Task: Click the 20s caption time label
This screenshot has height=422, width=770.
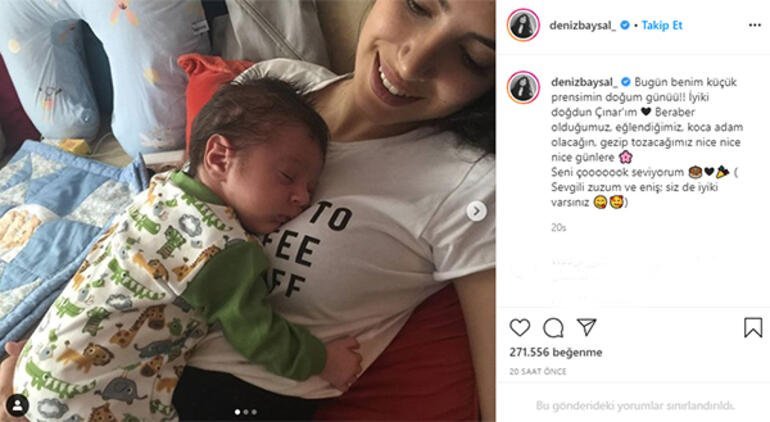Action: (x=558, y=227)
